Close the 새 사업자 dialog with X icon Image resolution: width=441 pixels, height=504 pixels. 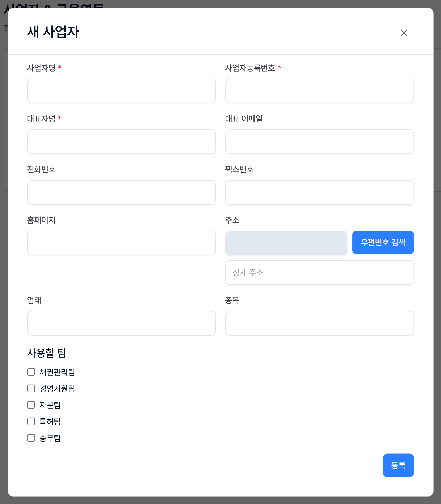[404, 32]
